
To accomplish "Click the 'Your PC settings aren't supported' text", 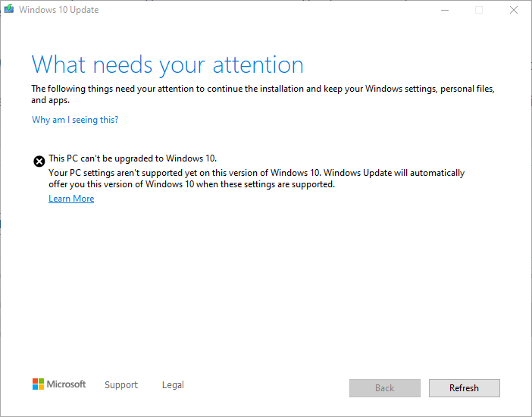I will (x=256, y=178).
